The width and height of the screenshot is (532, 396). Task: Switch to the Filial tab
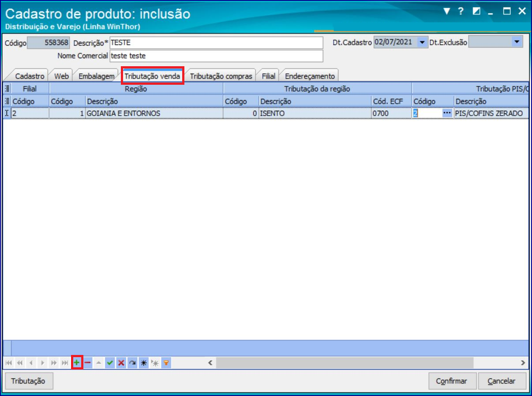[268, 76]
